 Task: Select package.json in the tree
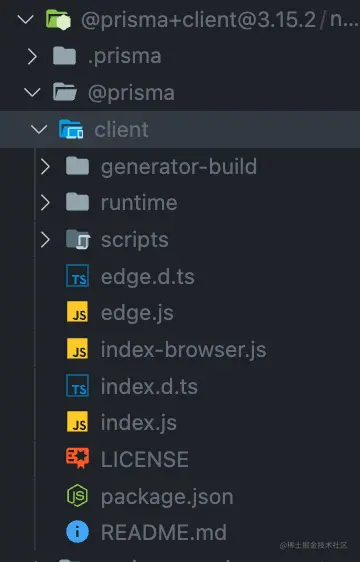[x=167, y=497]
